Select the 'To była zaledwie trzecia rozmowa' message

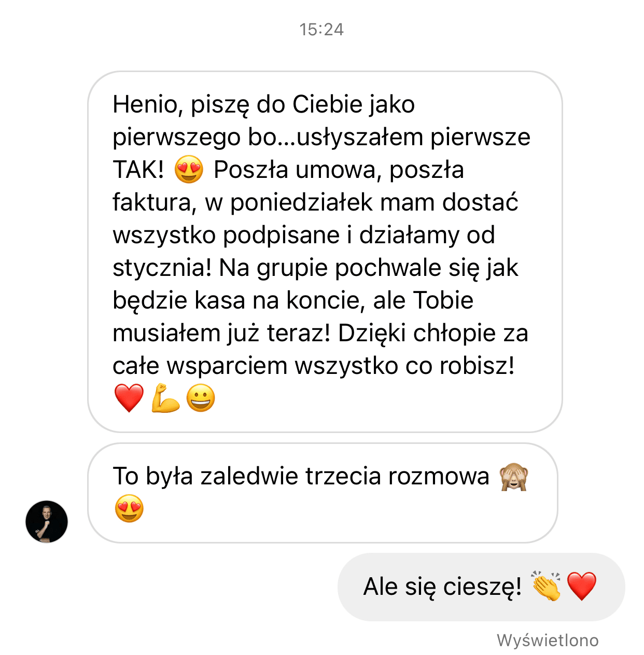(x=323, y=493)
